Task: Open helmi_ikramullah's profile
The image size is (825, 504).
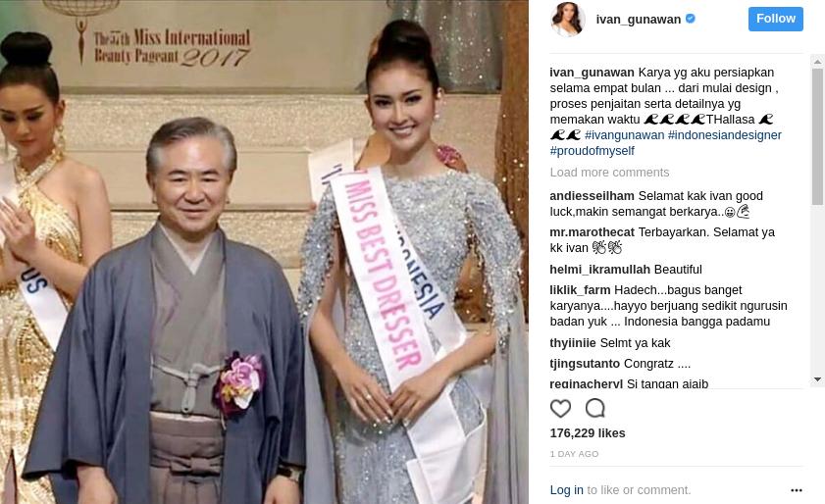Action: click(x=599, y=270)
